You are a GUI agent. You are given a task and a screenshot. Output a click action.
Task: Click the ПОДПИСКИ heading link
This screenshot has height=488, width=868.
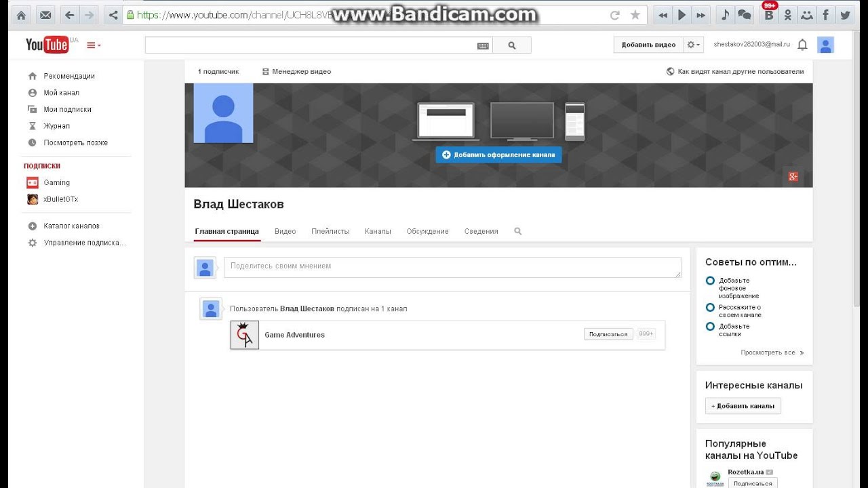pyautogui.click(x=42, y=166)
